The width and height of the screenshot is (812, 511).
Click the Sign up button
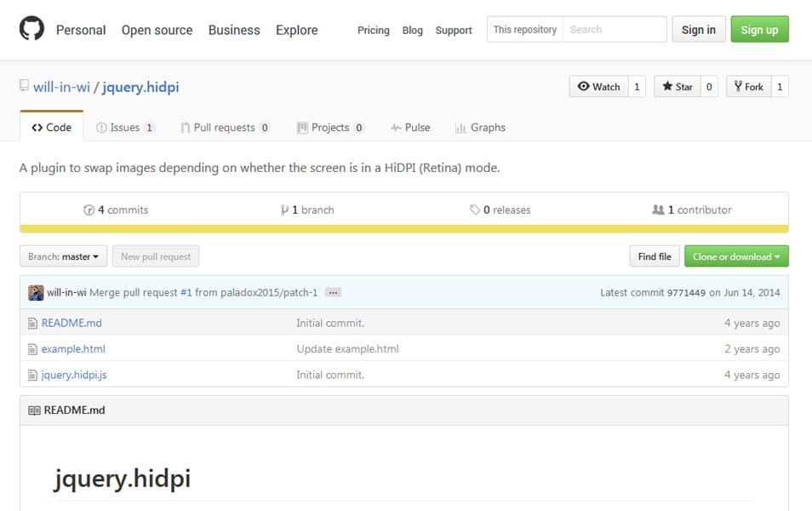tap(758, 28)
